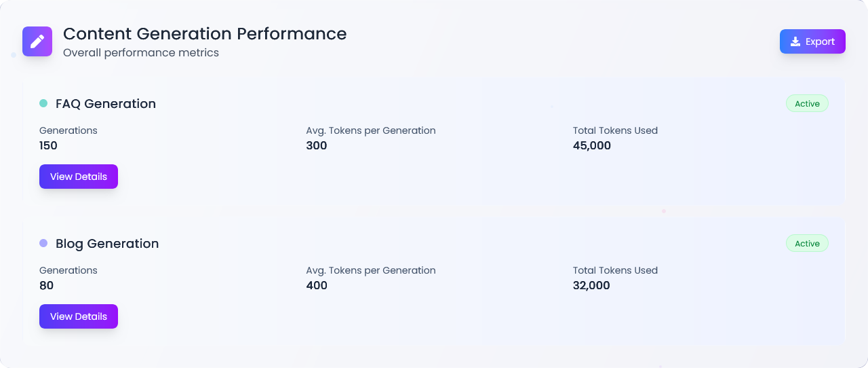This screenshot has width=868, height=368.
Task: Click the FAQ average tokens value 300
Action: point(317,146)
